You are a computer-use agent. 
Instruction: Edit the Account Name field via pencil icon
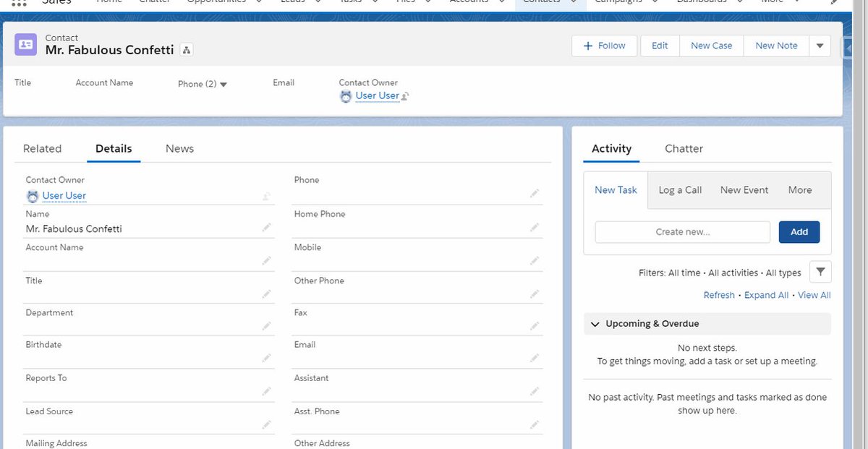(267, 260)
